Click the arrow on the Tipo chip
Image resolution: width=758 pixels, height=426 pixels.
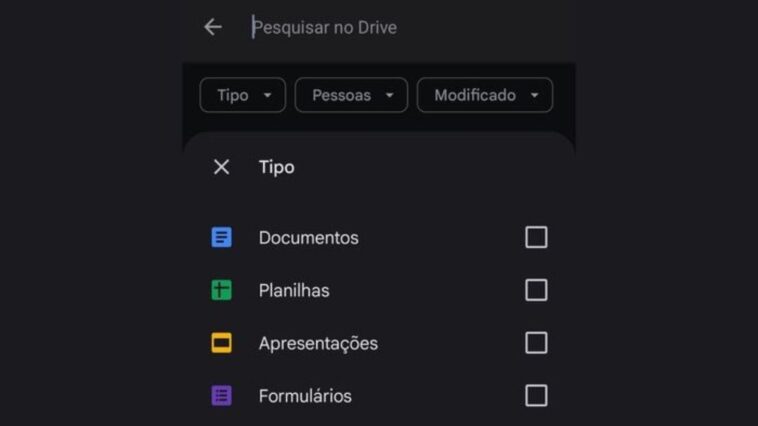pos(267,96)
